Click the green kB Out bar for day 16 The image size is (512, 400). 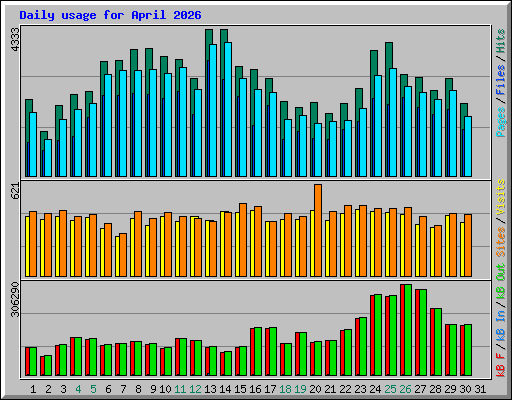pos(258,352)
